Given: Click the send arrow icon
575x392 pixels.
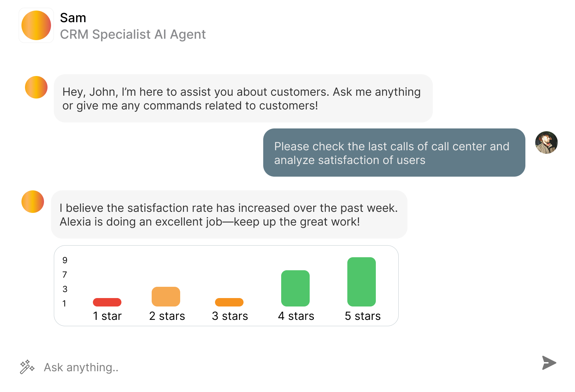Looking at the screenshot, I should click(549, 363).
